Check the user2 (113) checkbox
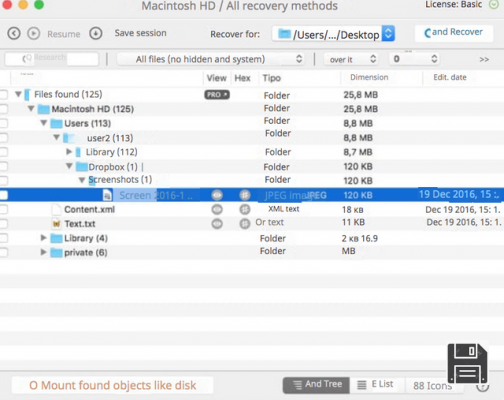Screen dimensions: 504x400 pos(3,138)
